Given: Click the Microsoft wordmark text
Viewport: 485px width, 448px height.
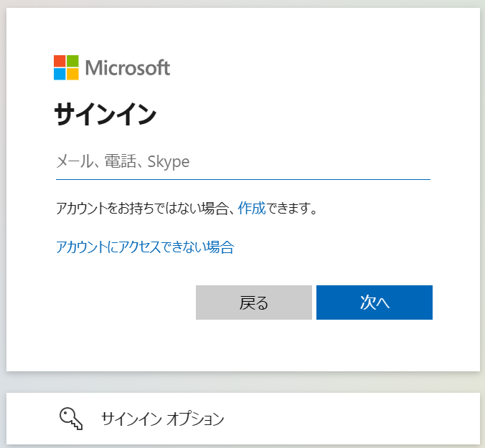Looking at the screenshot, I should pyautogui.click(x=128, y=68).
